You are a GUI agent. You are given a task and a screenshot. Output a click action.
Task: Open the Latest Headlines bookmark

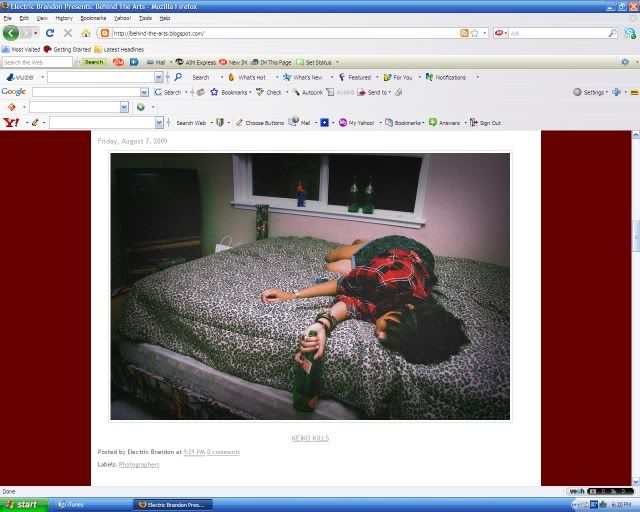point(119,49)
